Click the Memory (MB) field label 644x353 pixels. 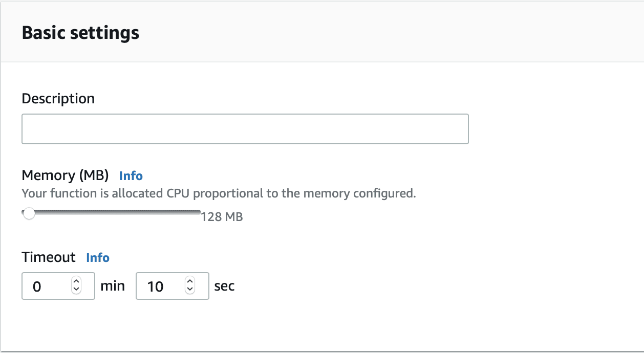[x=65, y=175]
